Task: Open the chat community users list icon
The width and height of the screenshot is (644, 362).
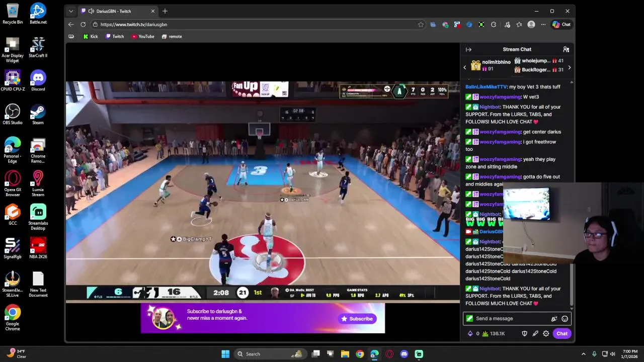Action: 566,49
